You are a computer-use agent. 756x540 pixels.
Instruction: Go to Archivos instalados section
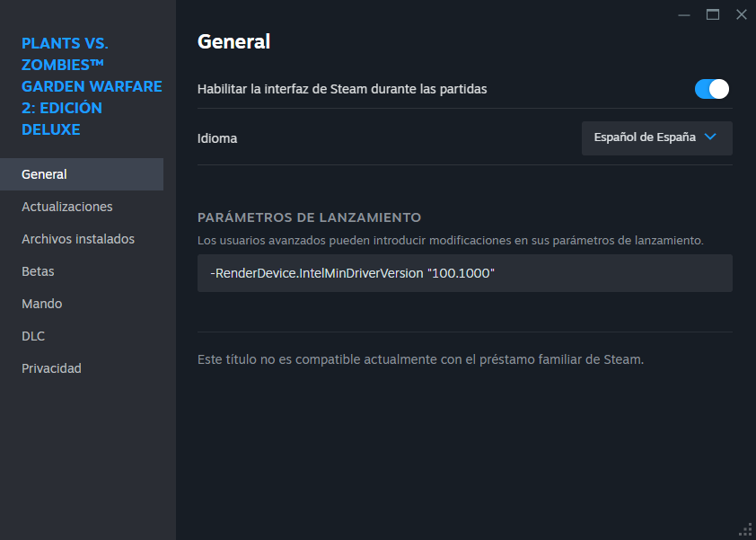click(82, 239)
